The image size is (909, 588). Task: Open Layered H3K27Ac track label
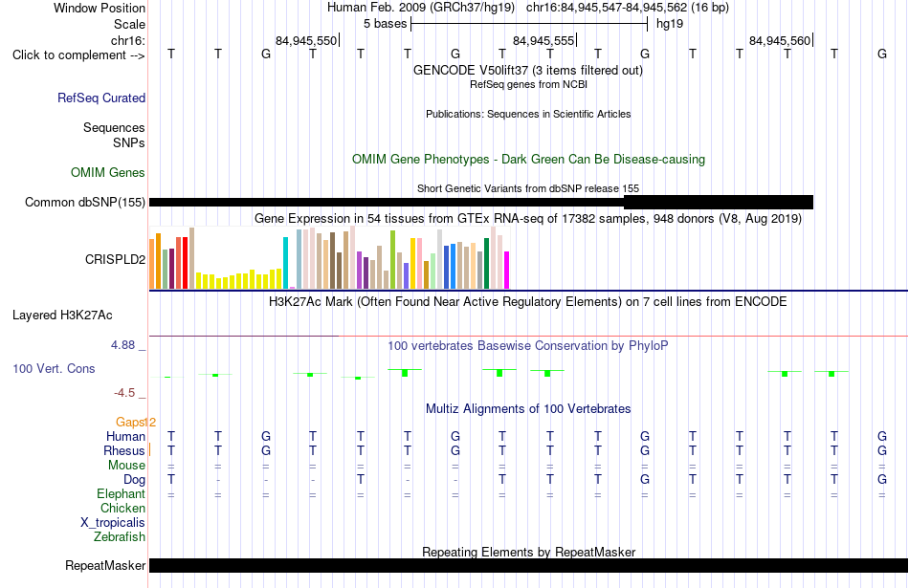(62, 316)
